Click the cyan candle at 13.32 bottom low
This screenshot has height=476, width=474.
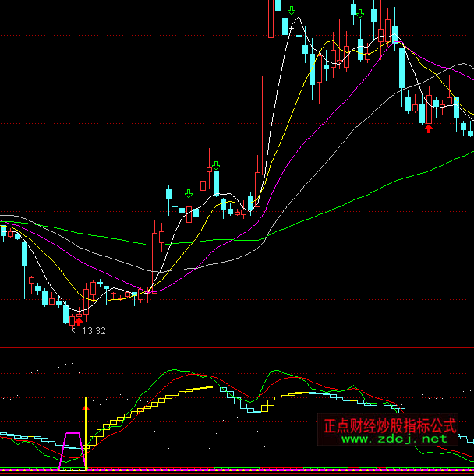click(x=66, y=313)
